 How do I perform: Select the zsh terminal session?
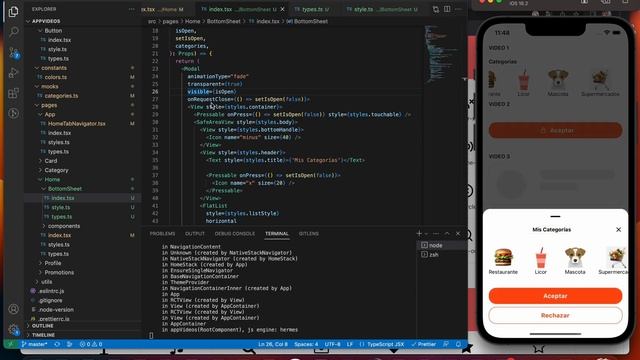pyautogui.click(x=442, y=255)
